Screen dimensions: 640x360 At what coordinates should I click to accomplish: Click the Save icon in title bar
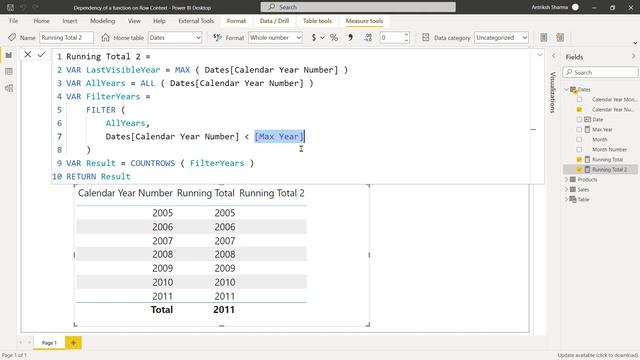pyautogui.click(x=10, y=7)
